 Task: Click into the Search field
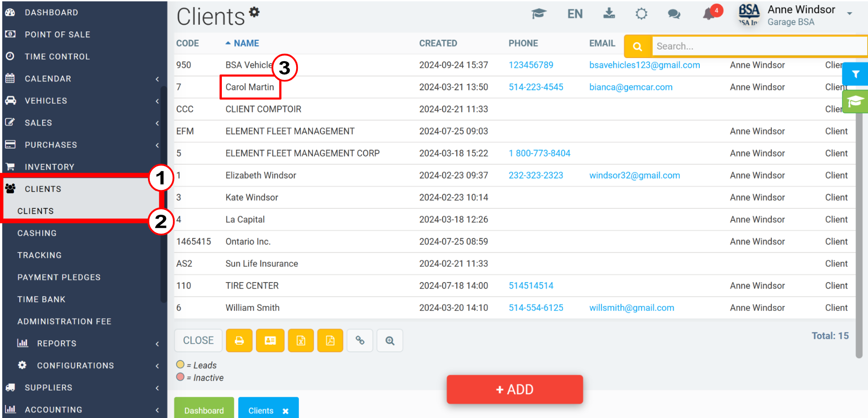point(758,46)
